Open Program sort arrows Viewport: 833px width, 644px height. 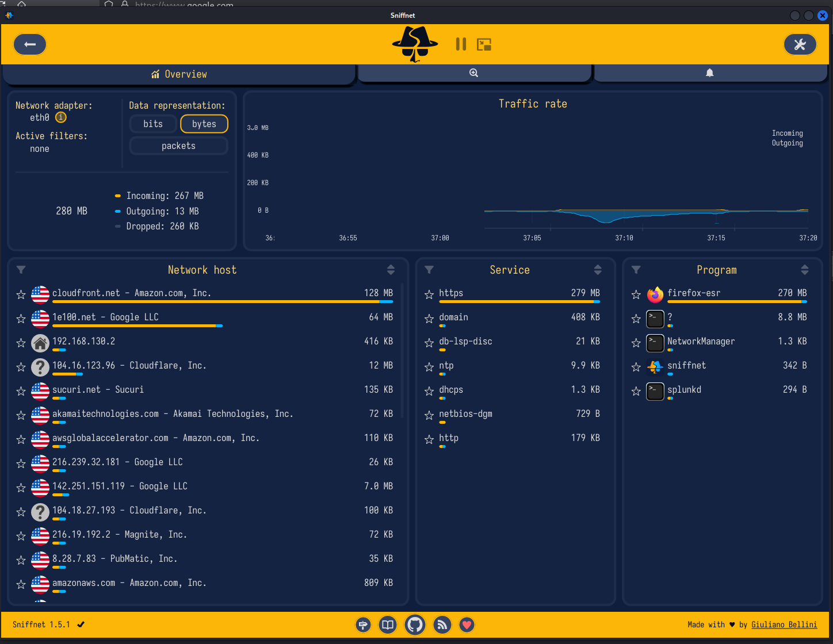point(805,270)
